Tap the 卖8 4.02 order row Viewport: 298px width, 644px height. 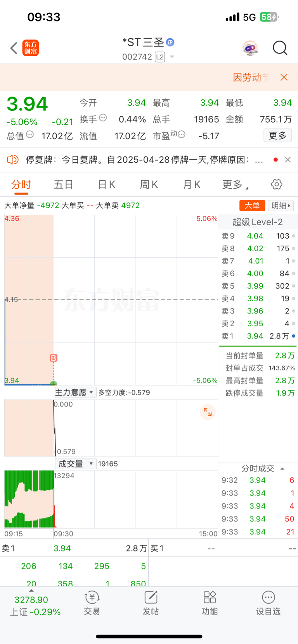point(258,248)
